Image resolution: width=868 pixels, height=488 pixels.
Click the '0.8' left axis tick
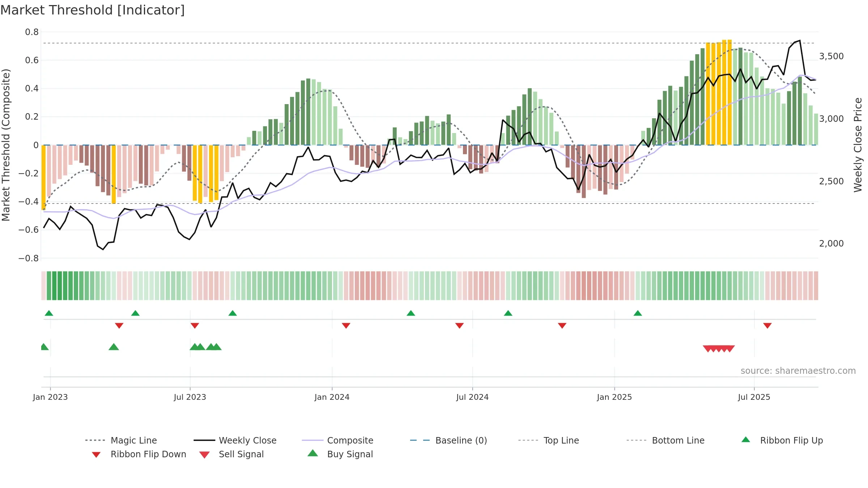coord(32,32)
